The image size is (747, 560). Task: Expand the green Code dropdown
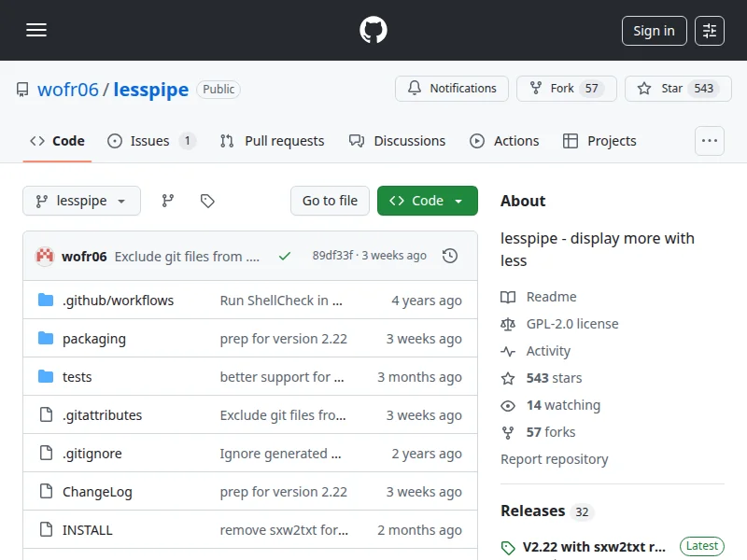point(427,201)
